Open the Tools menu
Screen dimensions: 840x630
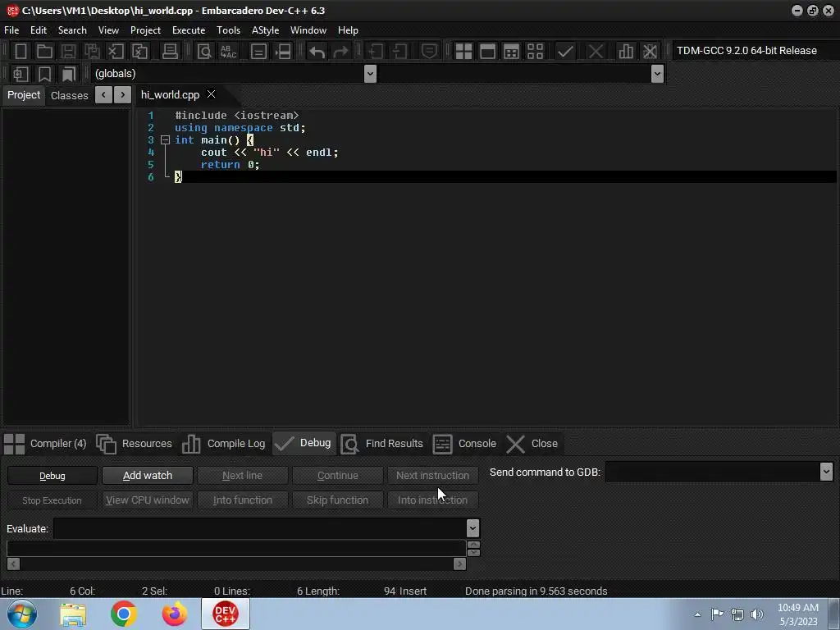coord(228,30)
